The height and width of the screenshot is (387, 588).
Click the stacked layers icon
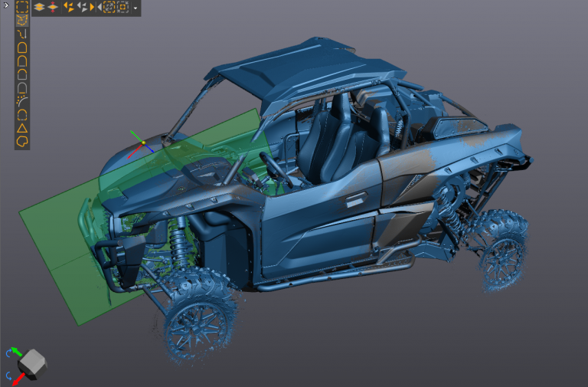tap(39, 7)
